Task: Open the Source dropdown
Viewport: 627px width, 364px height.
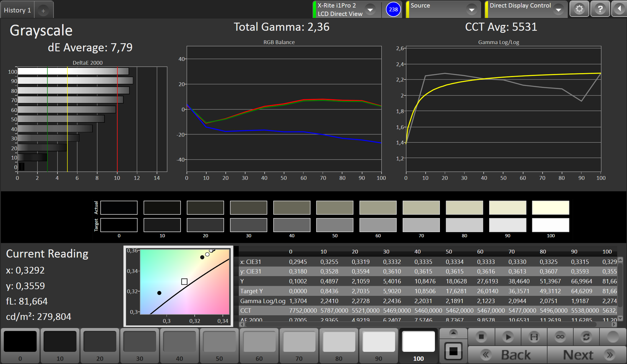Action: pos(472,10)
